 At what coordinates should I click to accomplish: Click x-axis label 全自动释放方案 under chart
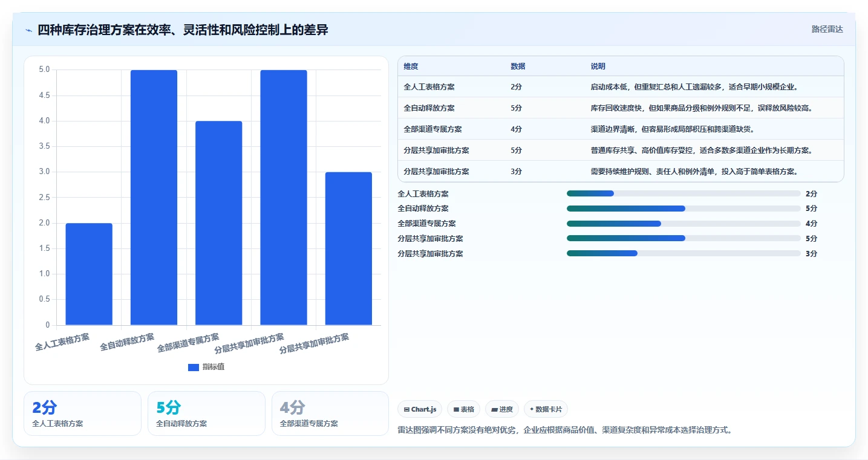click(x=127, y=342)
